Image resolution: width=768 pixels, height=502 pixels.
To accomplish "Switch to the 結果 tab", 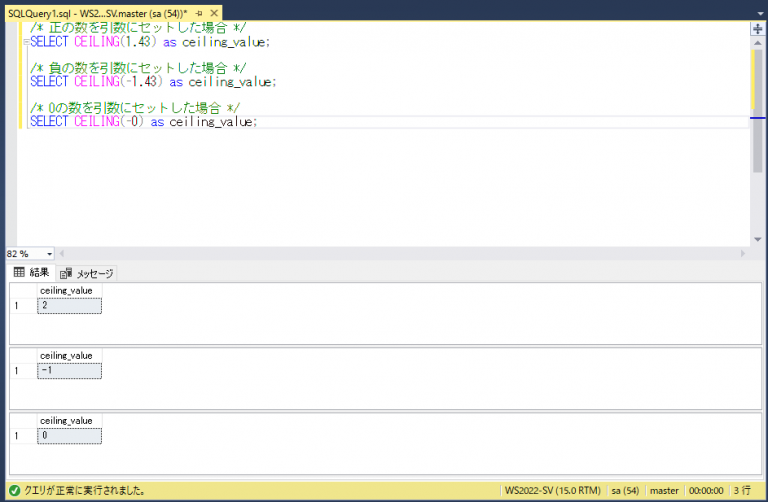I will click(31, 272).
